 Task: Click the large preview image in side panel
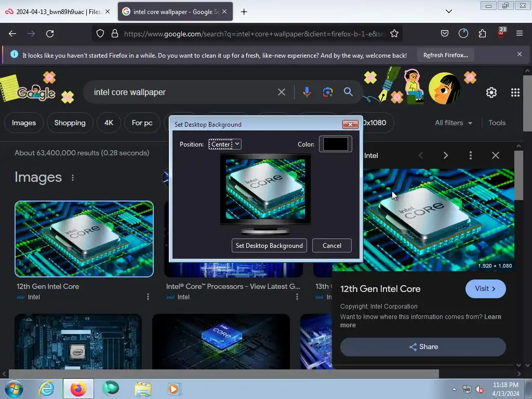click(x=438, y=220)
